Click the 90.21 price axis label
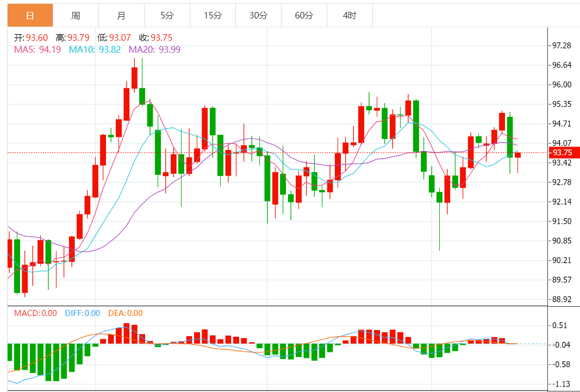This screenshot has height=392, width=580. pyautogui.click(x=562, y=261)
